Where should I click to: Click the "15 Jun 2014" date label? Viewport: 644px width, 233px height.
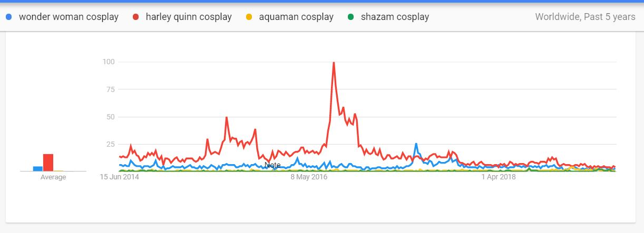tap(119, 177)
